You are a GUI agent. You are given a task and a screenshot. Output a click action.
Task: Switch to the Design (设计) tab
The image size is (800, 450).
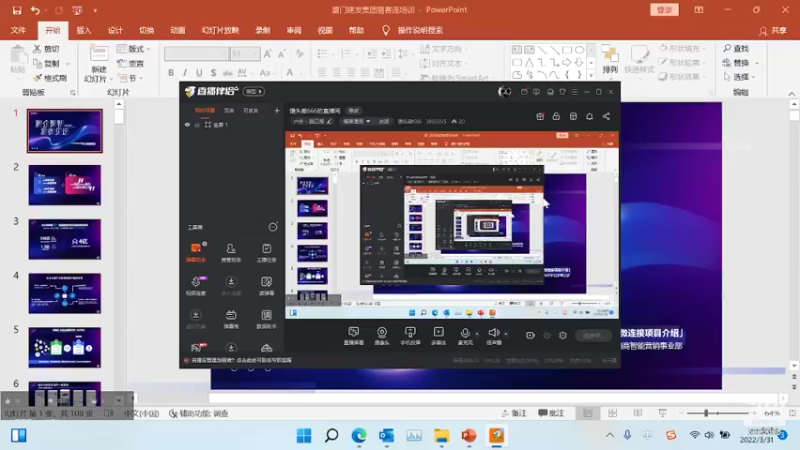tap(115, 31)
